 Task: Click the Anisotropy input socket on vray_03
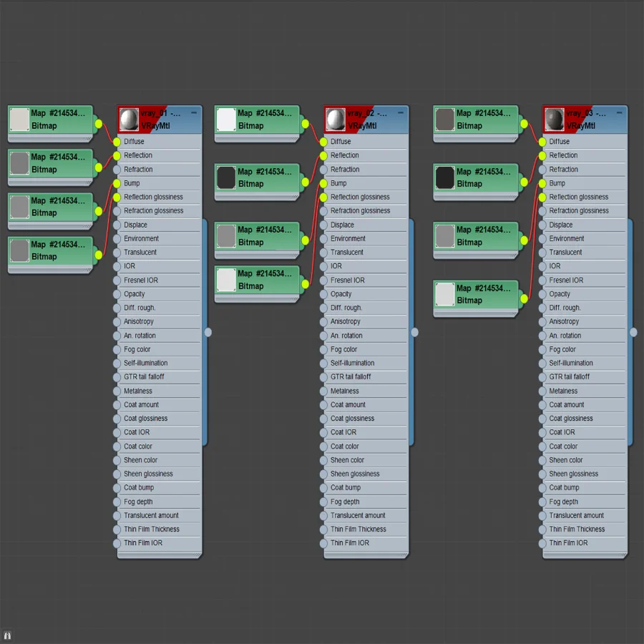(x=542, y=322)
